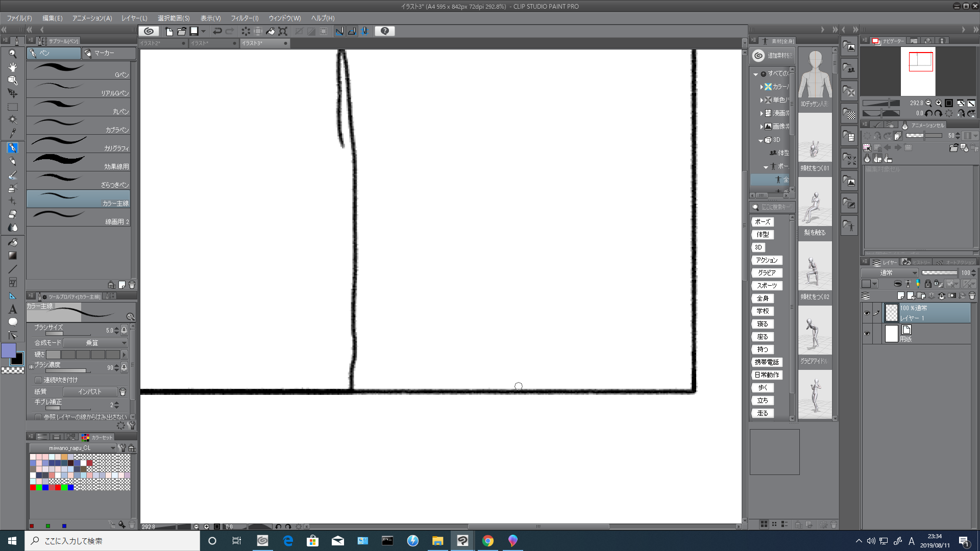Click the undo arrow in toolbar
This screenshot has width=980, height=551.
[217, 31]
